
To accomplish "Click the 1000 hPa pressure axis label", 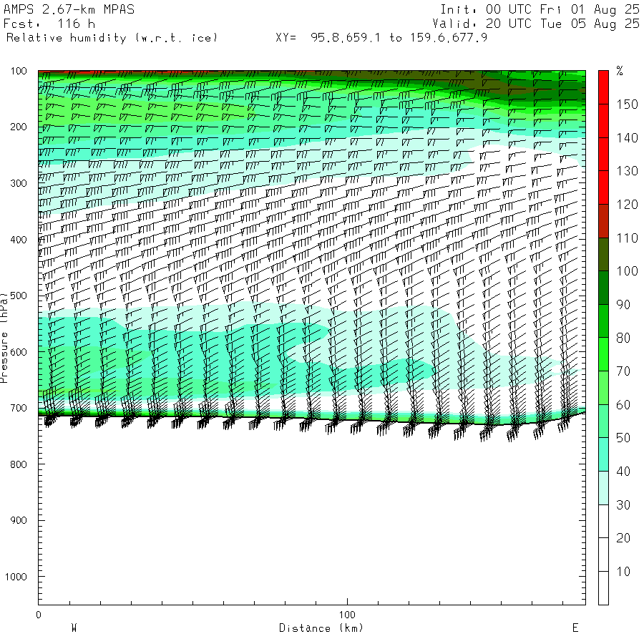I will tap(16, 577).
